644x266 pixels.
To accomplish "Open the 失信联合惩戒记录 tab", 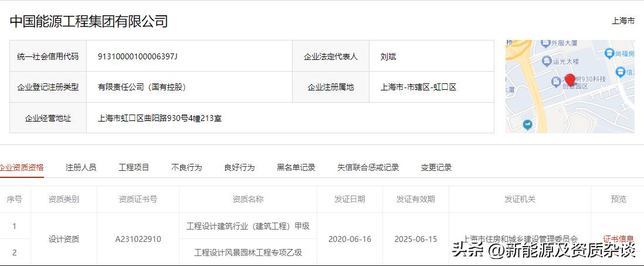I will (368, 167).
